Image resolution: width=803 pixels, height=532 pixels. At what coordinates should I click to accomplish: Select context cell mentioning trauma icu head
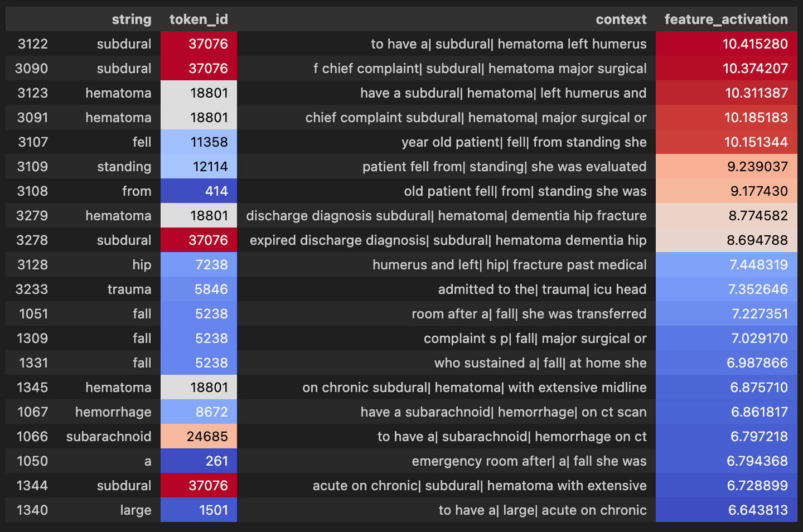pyautogui.click(x=542, y=289)
